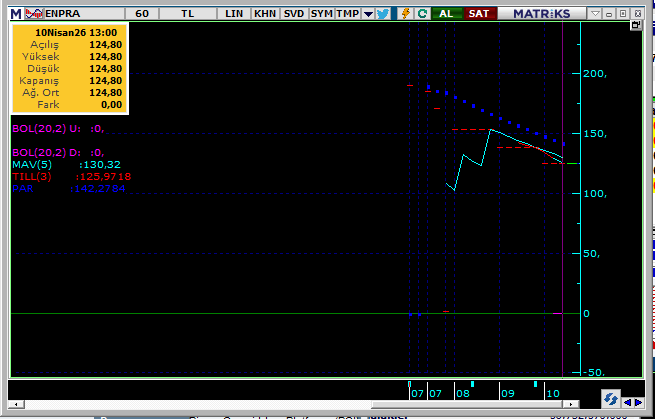
Task: Open the dropdown arrow after TMP
Action: 367,14
